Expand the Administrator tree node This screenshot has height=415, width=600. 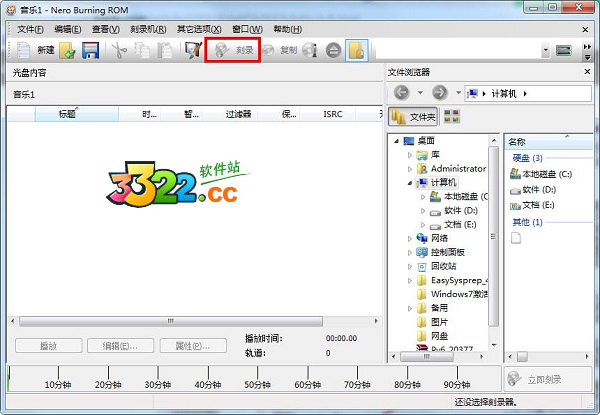[410, 169]
